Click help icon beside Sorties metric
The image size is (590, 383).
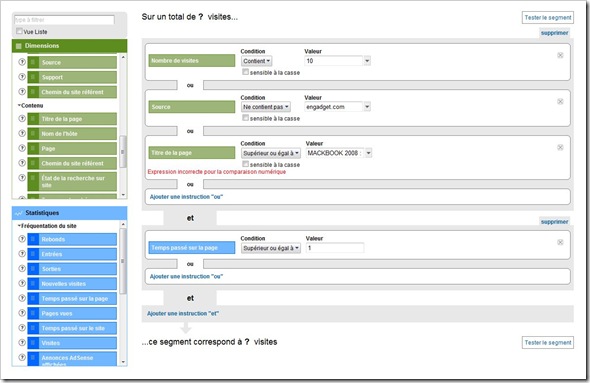coord(22,269)
